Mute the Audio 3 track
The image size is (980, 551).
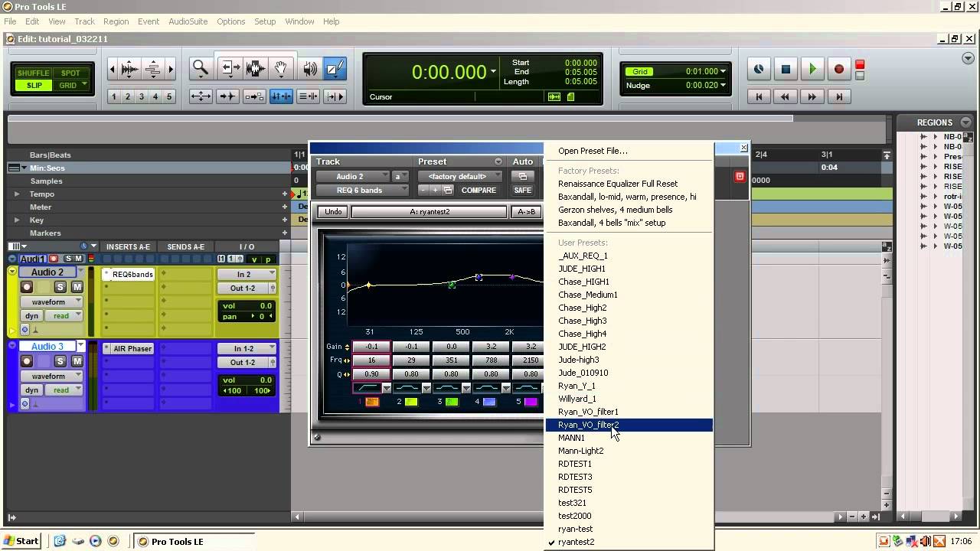coord(77,361)
